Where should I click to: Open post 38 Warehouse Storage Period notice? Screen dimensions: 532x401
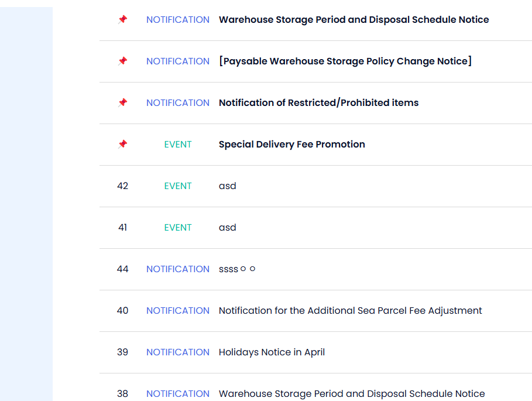tap(352, 394)
